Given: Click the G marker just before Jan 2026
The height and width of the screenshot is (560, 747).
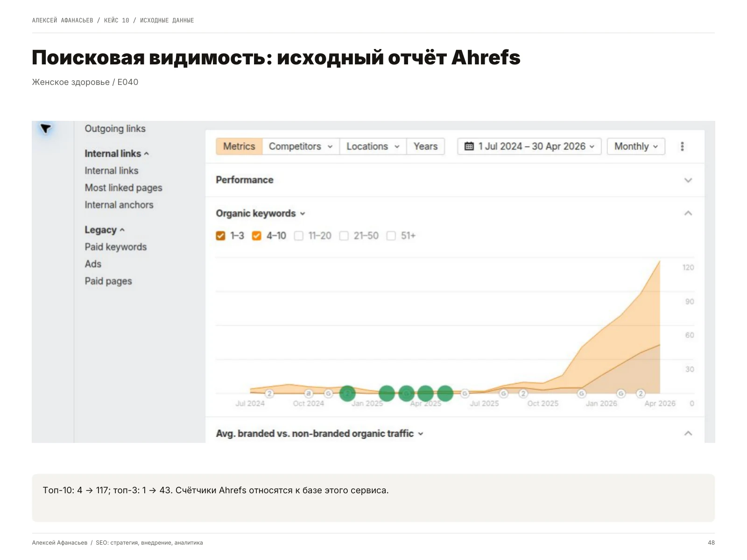Looking at the screenshot, I should (582, 393).
